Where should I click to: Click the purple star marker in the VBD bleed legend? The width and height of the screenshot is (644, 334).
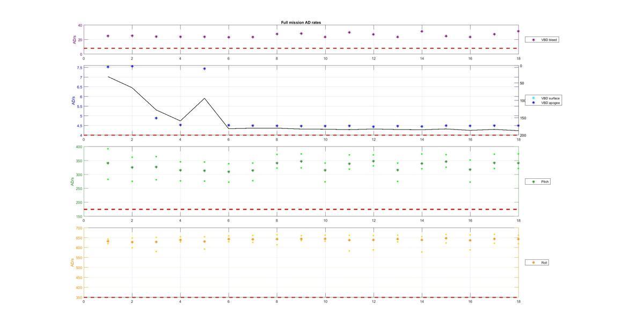[533, 40]
